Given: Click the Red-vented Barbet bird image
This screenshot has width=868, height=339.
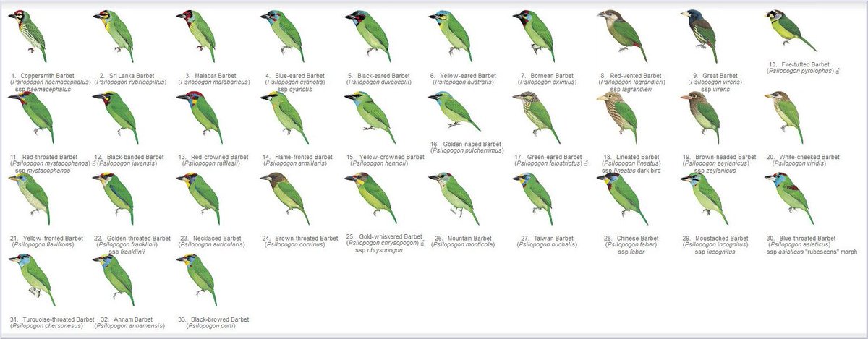Looking at the screenshot, I should point(622,36).
